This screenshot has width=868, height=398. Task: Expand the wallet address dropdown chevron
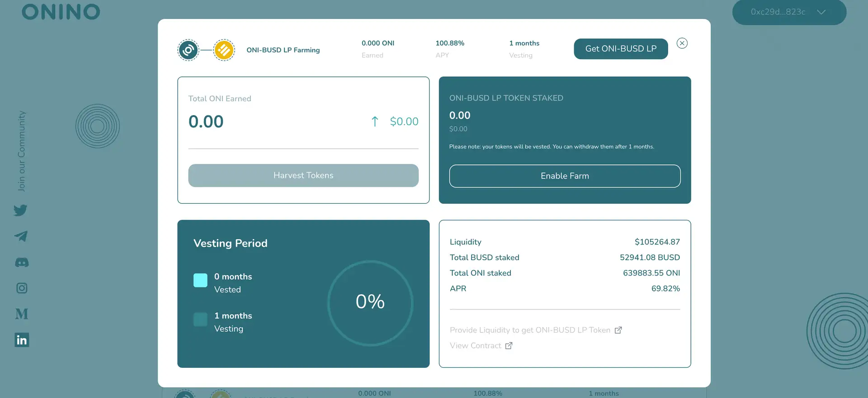click(821, 12)
